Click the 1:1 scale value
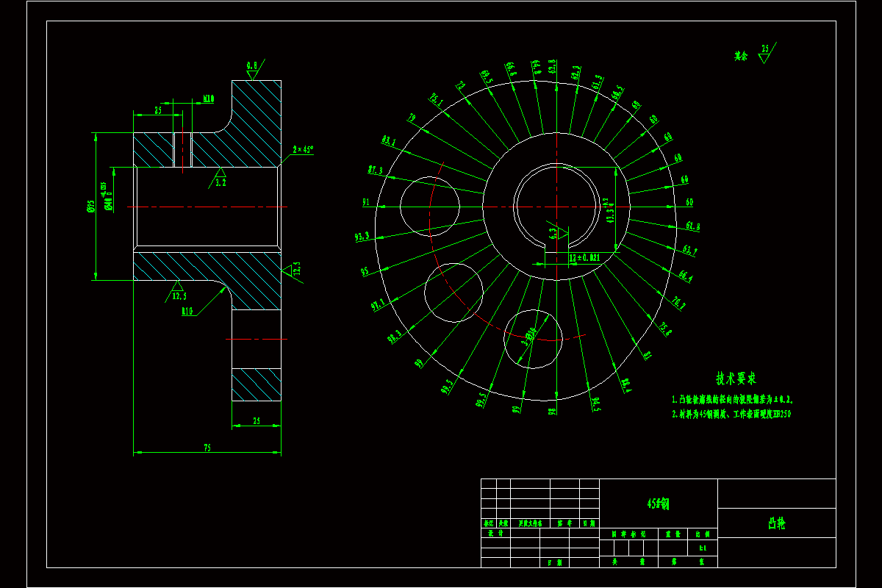The width and height of the screenshot is (882, 588). [703, 548]
